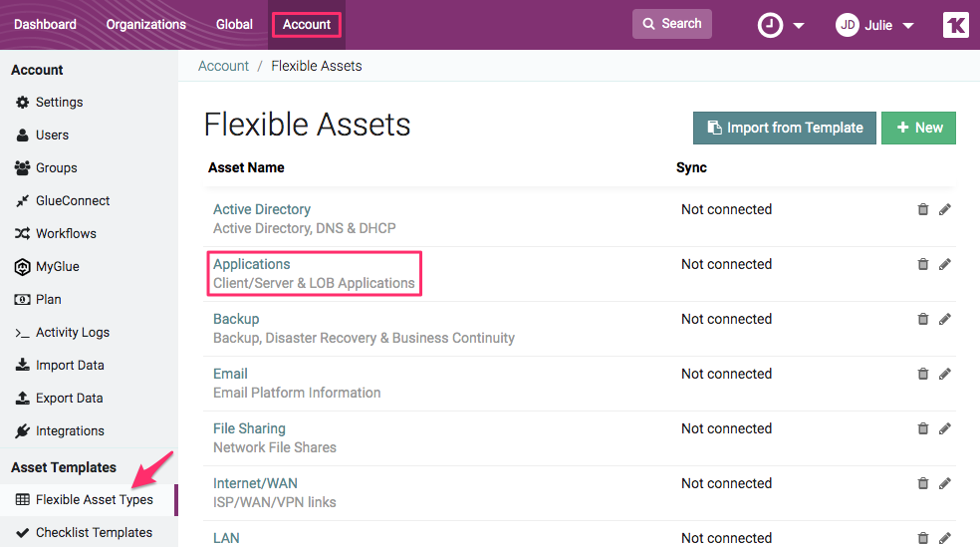Click the Groups people icon in sidebar
The height and width of the screenshot is (547, 980).
pos(23,167)
